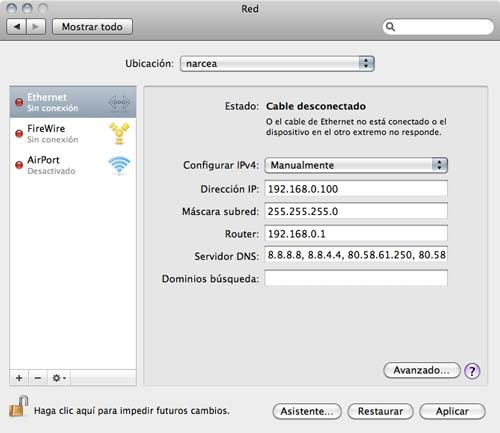
Task: Click Restaurar to revert changes
Action: coord(380,411)
